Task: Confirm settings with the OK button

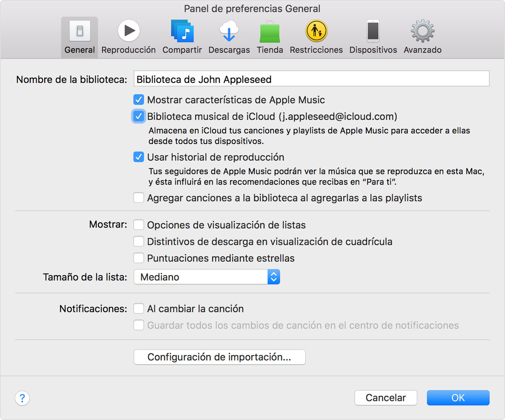Action: tap(458, 398)
